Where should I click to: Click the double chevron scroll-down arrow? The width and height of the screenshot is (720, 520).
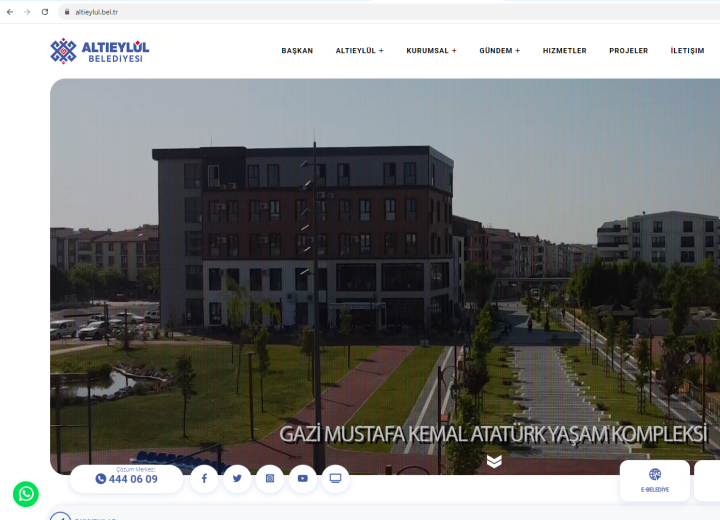494,461
